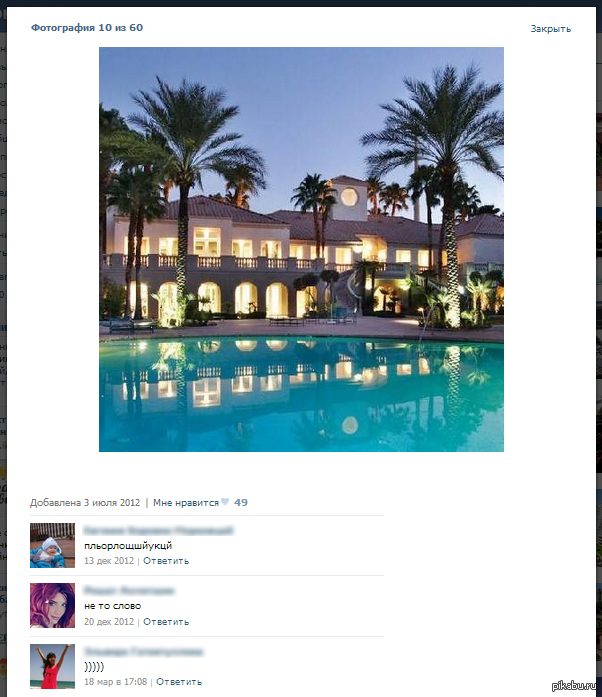Open blurred author name above не то слово

click(129, 591)
